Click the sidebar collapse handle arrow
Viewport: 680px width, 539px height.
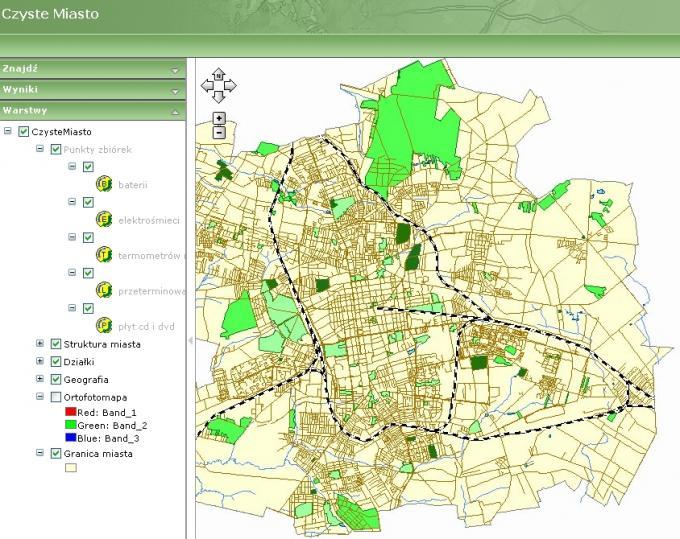[x=190, y=341]
